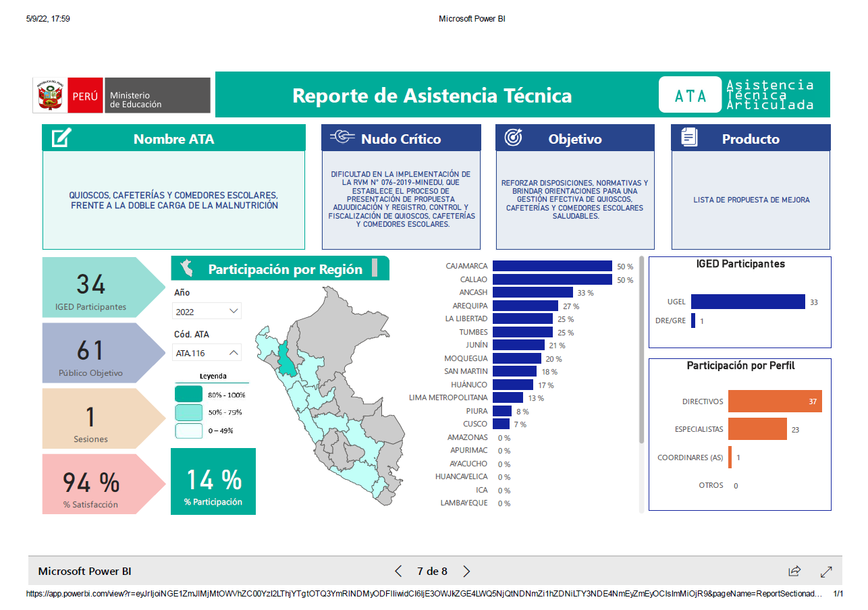868x610 pixels.
Task: Click the OTROS label in Participación por Perfil
Action: point(711,485)
